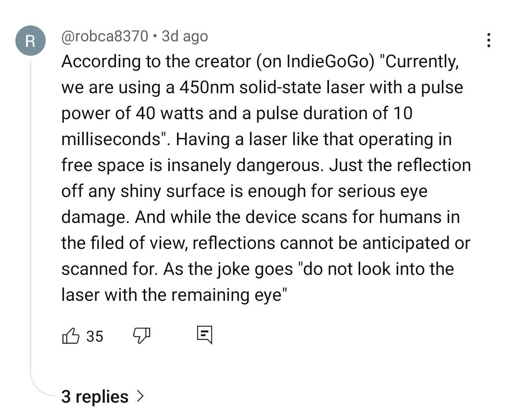The width and height of the screenshot is (515, 420).
Task: Open the gray R profile avatar
Action: [x=31, y=41]
